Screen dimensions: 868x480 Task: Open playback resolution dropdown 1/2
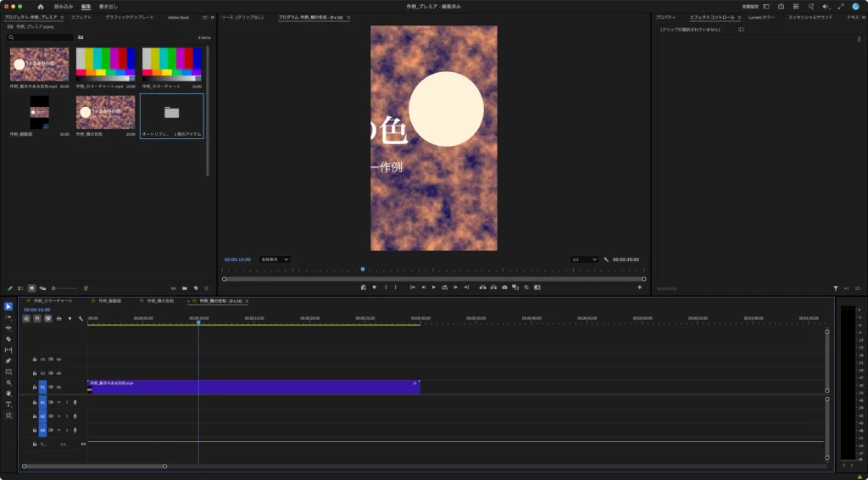[x=585, y=260]
